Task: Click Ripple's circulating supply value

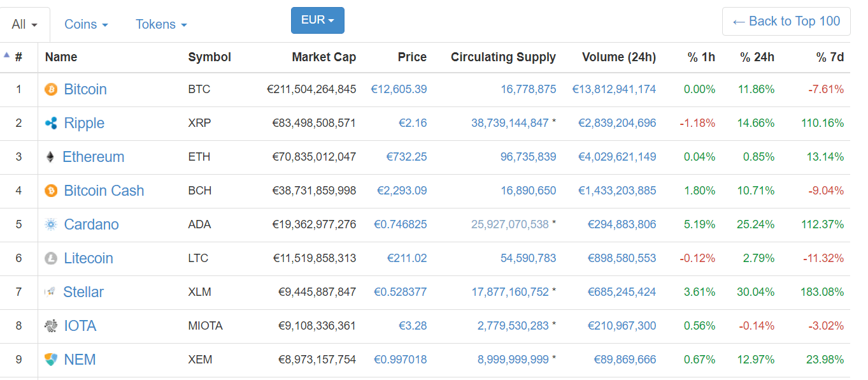Action: pos(509,123)
